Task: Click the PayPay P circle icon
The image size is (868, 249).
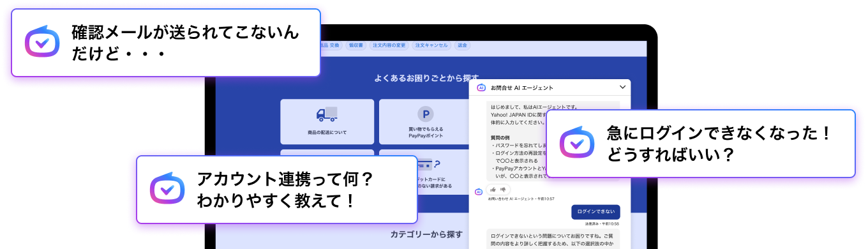Action: coord(426,114)
